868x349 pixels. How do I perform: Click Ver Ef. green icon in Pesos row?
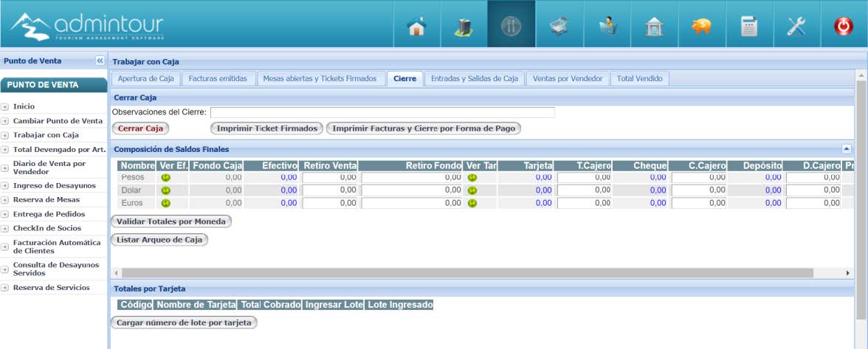pos(165,178)
